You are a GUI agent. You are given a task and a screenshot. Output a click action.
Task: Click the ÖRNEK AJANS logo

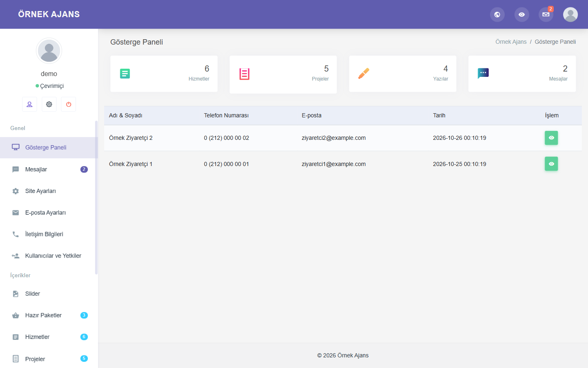coord(49,14)
